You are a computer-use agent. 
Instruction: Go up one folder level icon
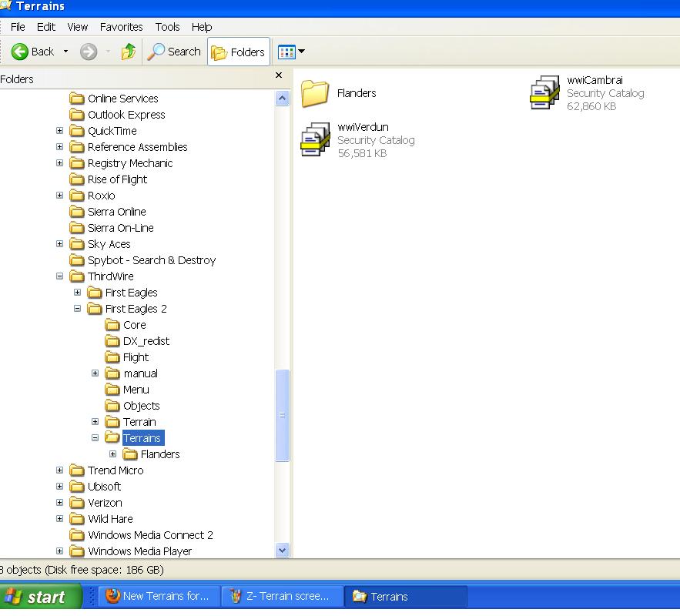(129, 52)
